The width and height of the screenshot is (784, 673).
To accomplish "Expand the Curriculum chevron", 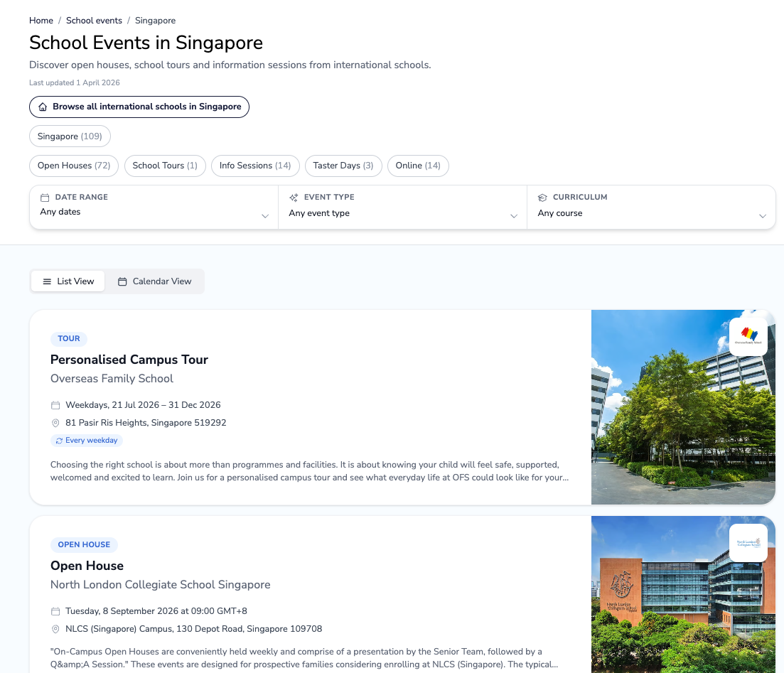I will (x=763, y=216).
